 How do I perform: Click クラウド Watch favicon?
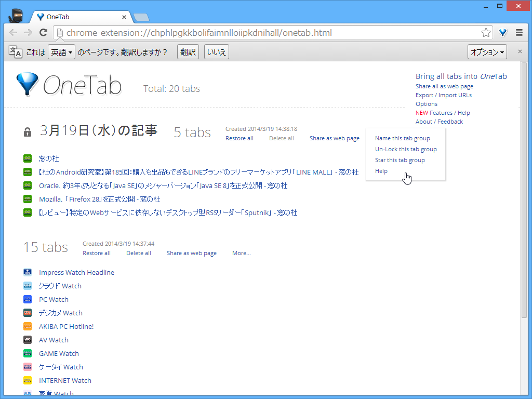(28, 286)
